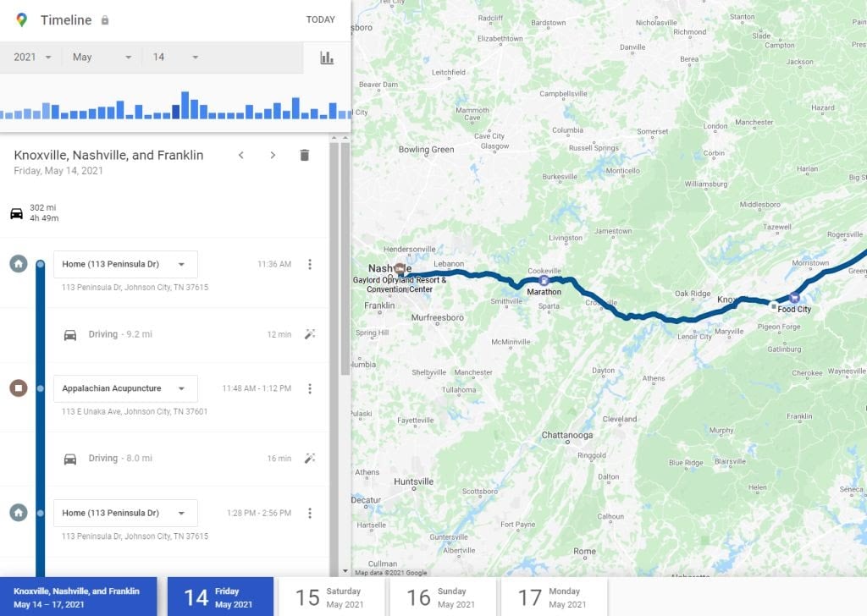Screen dimensions: 867x616
Task: Click the car icon of Driving 9.2 mi
Action: 70,335
